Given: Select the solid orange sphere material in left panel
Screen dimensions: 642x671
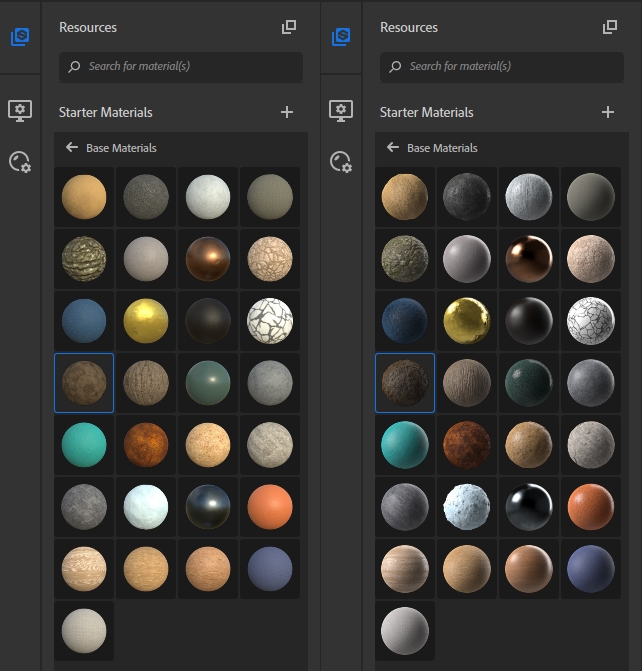Looking at the screenshot, I should click(x=269, y=507).
